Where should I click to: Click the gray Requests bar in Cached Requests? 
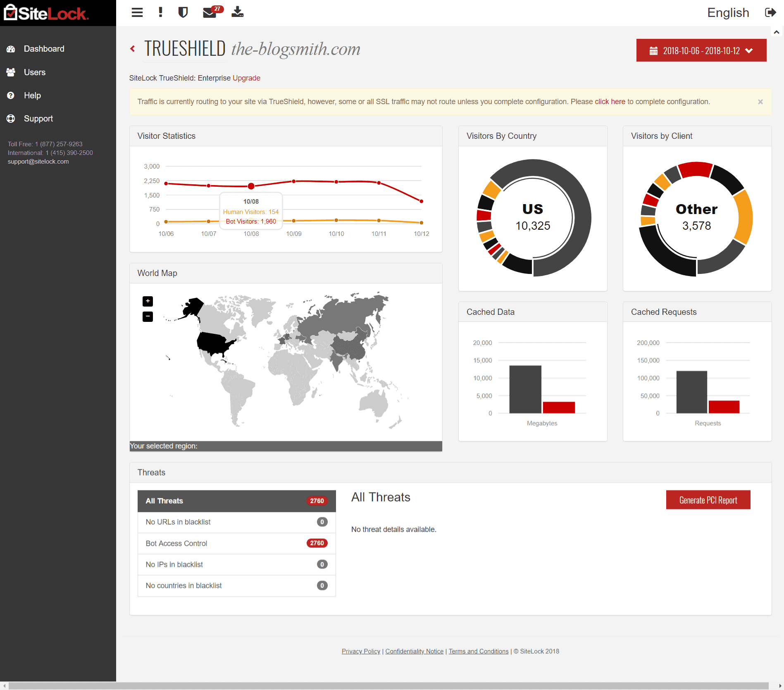click(691, 392)
